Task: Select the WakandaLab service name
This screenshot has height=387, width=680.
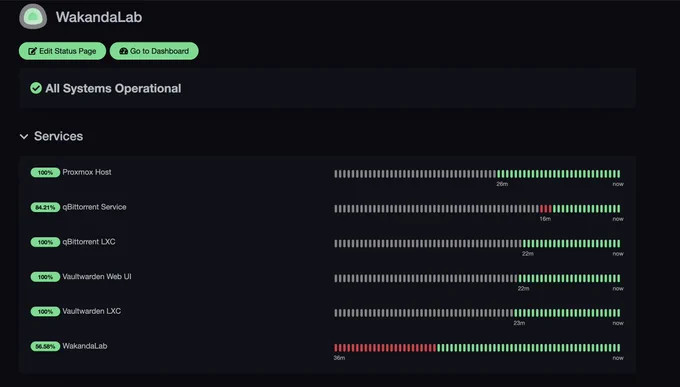Action: pos(85,346)
